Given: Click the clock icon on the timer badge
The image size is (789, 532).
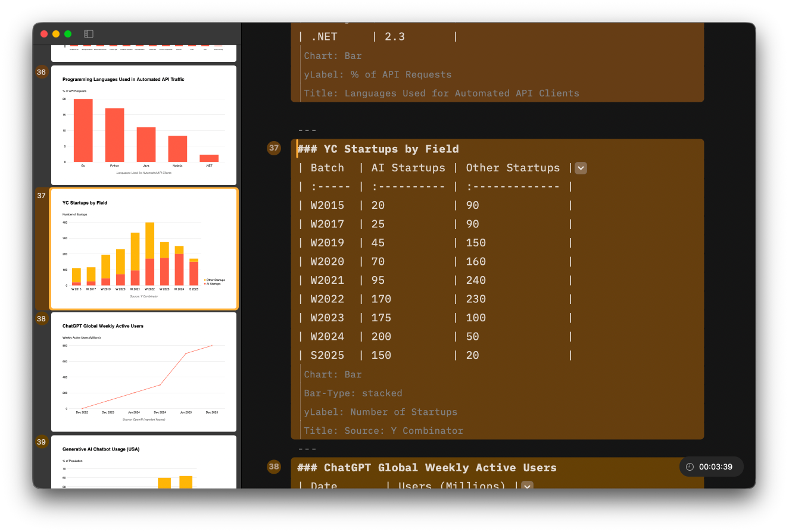Looking at the screenshot, I should click(x=690, y=467).
